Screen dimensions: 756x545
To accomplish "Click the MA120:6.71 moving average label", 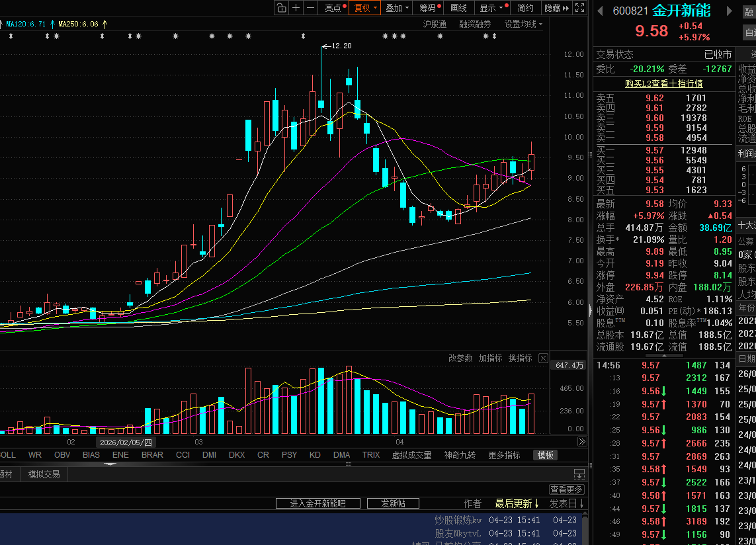I will (26, 24).
